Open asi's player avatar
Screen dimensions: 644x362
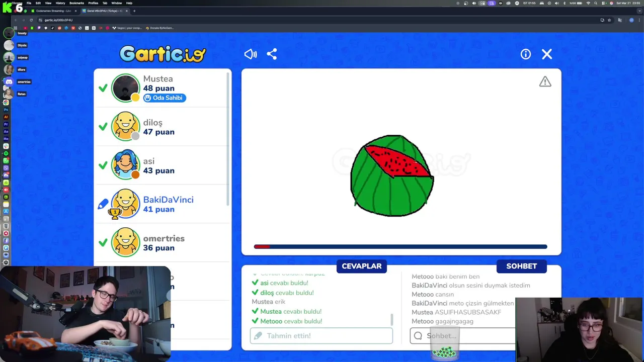coord(125,165)
